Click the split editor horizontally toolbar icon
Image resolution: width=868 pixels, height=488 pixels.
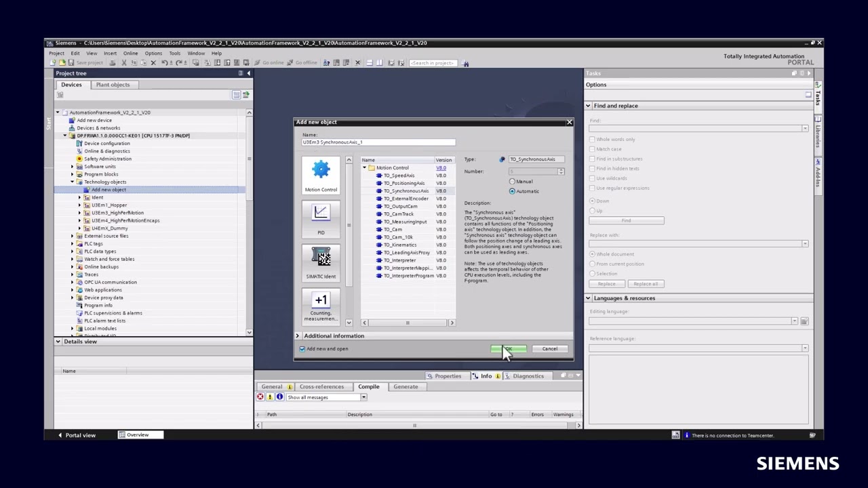[x=370, y=63]
